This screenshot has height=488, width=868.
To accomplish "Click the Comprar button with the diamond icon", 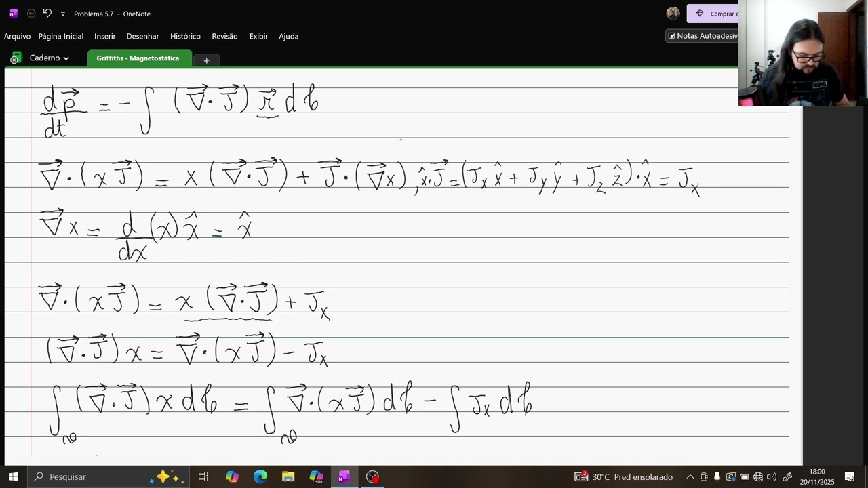I will tap(713, 14).
